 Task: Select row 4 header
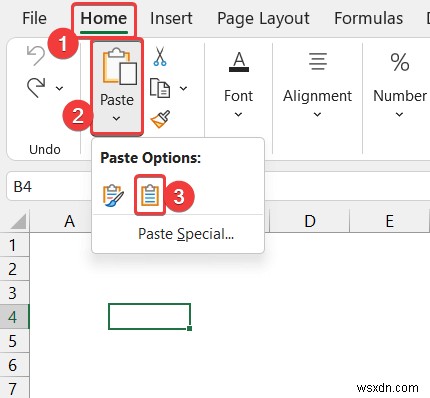click(14, 317)
